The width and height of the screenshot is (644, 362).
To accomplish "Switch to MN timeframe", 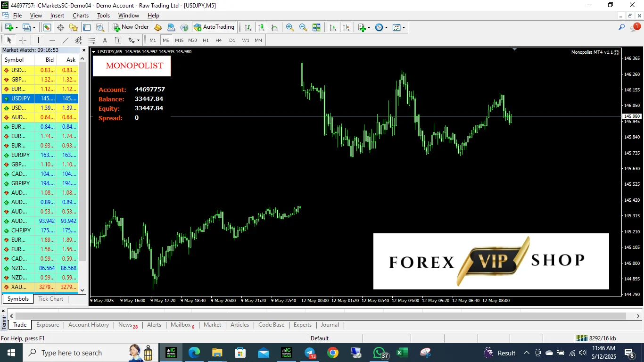I will 258,40.
